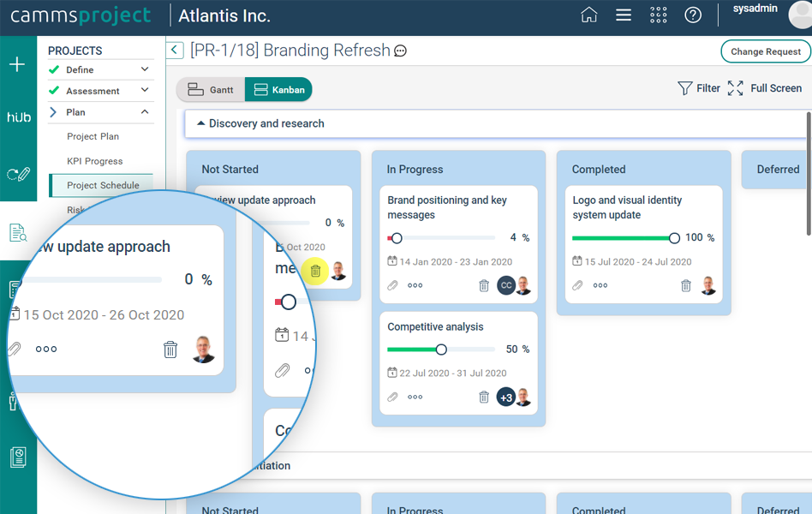Image resolution: width=812 pixels, height=514 pixels.
Task: Click the Atlantis Inc. organization name
Action: [x=224, y=16]
